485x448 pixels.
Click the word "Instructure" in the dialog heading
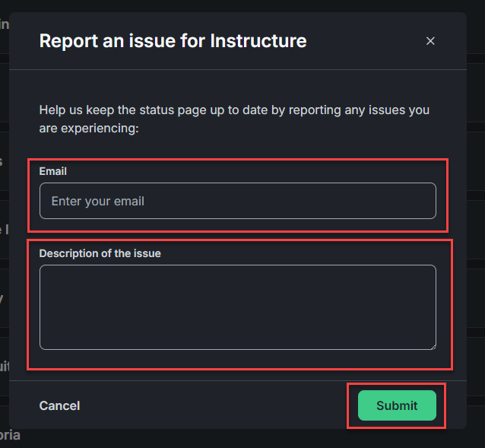[258, 41]
